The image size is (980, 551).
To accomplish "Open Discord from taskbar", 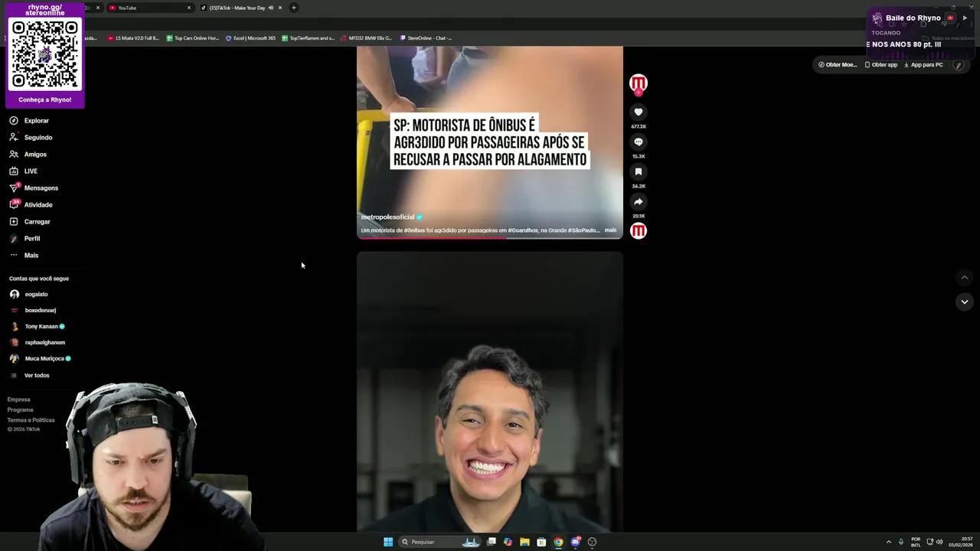I will pyautogui.click(x=576, y=542).
